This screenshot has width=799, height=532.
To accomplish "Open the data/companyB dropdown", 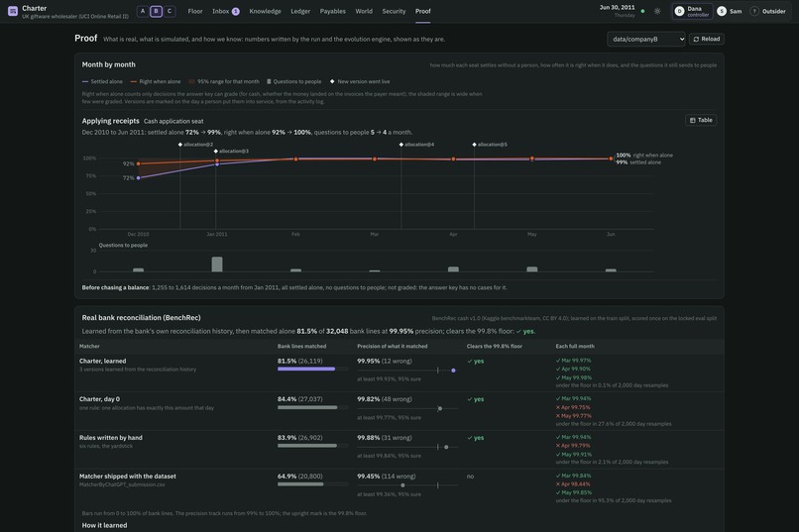I will pos(646,40).
